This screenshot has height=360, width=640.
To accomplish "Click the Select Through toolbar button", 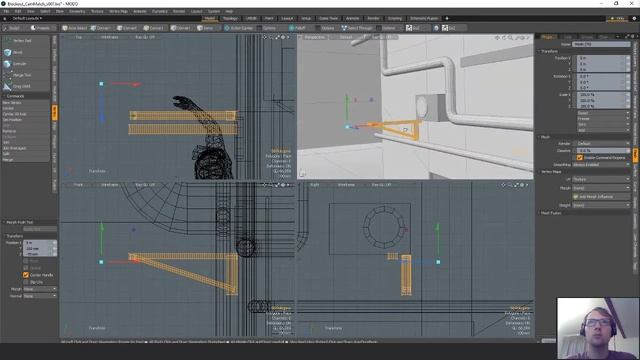I will tap(357, 28).
